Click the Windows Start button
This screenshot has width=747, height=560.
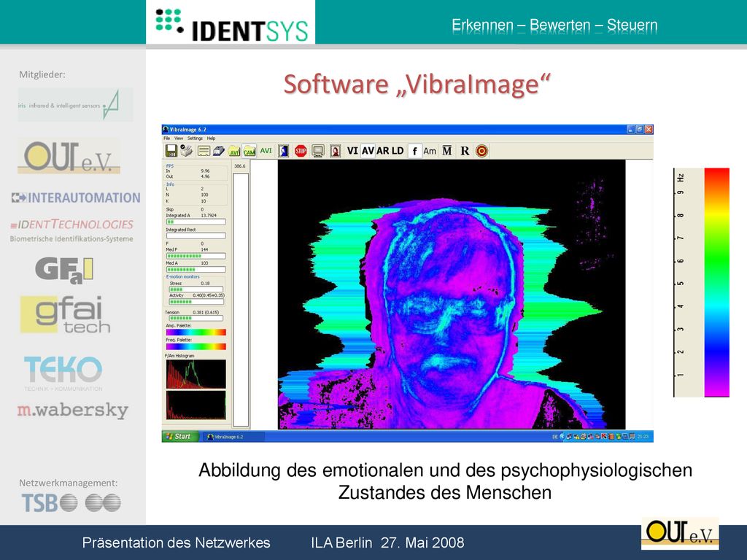pyautogui.click(x=179, y=436)
